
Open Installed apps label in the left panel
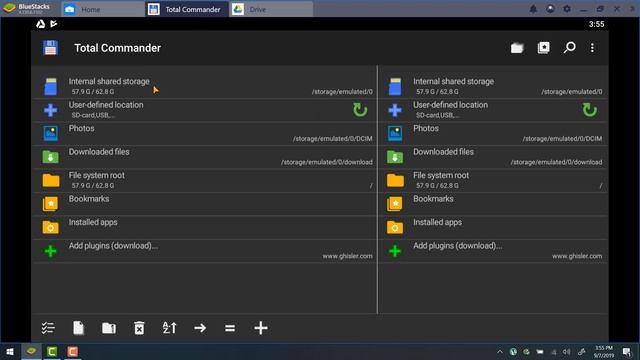93,222
